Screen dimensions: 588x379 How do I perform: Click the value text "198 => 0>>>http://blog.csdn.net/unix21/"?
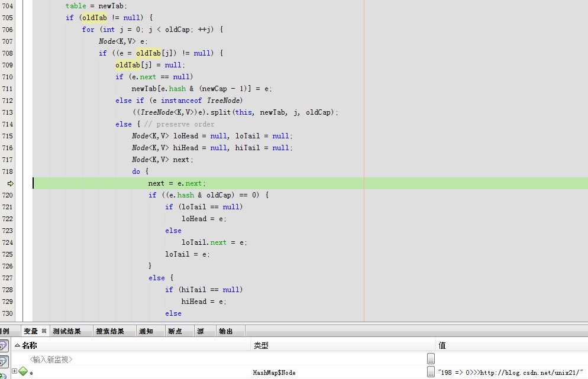point(511,372)
